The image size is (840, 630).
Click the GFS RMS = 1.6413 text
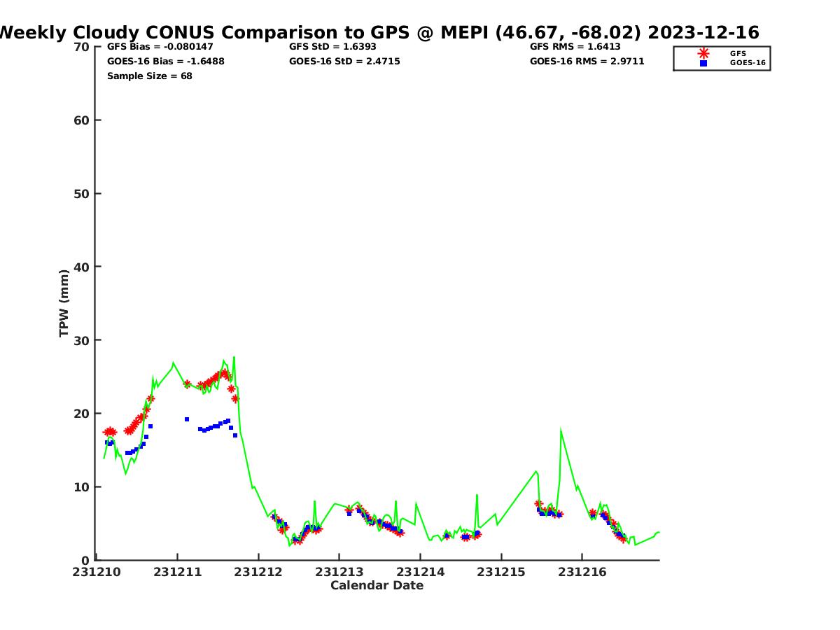pos(575,47)
